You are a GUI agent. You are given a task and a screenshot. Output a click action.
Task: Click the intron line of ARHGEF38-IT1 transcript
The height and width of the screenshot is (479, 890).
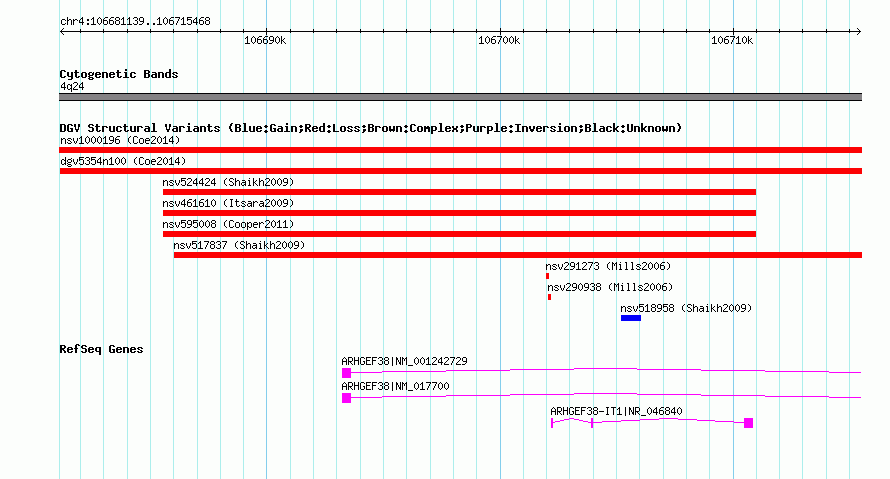coord(668,420)
